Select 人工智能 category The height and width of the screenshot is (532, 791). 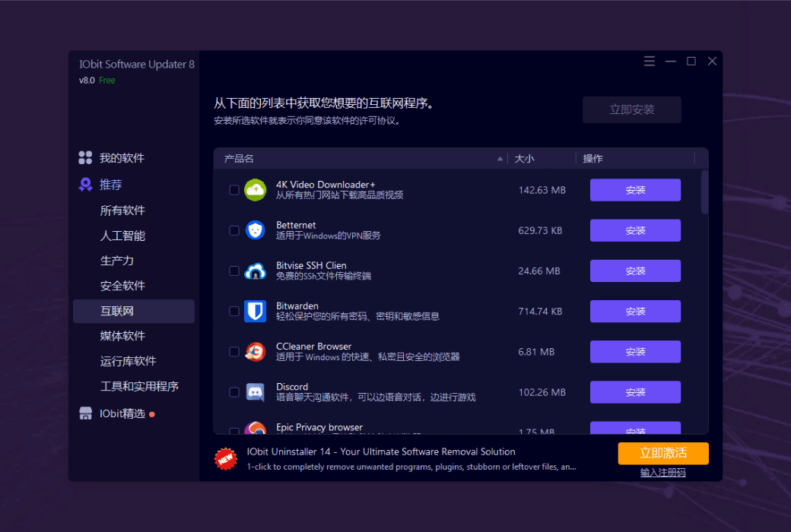point(122,236)
